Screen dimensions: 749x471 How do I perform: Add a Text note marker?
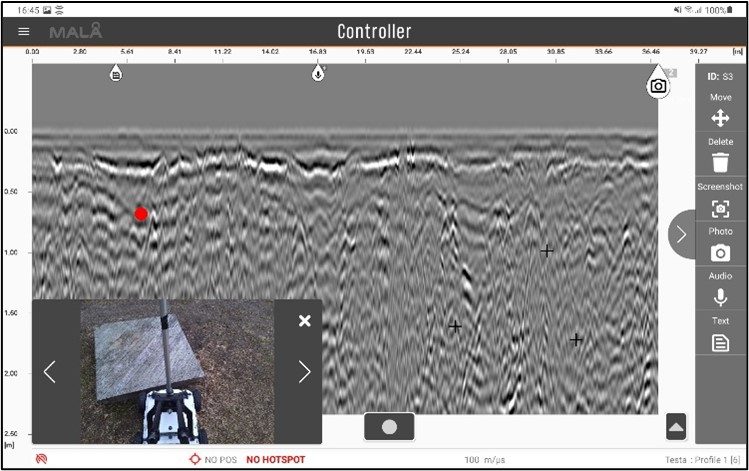tap(720, 342)
